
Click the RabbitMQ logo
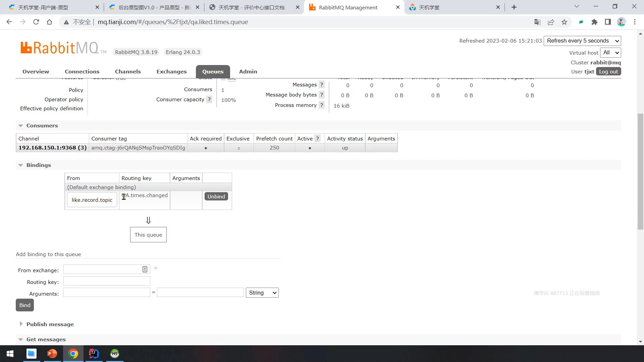coord(60,48)
